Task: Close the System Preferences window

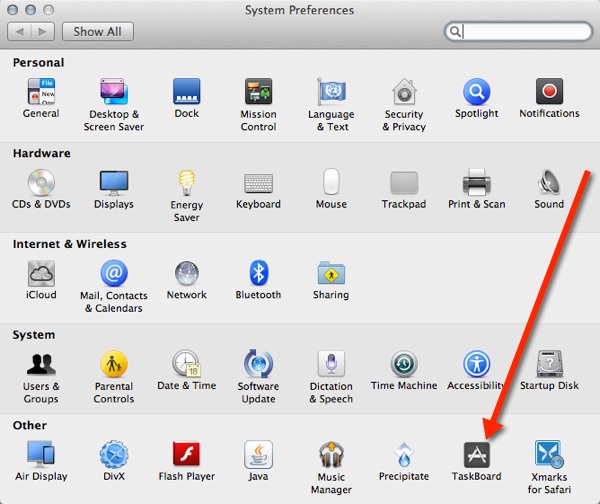Action: coord(13,10)
